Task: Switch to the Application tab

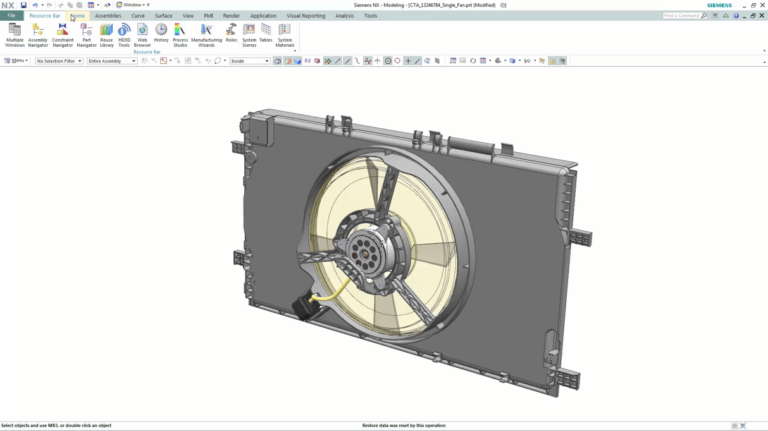Action: (263, 16)
